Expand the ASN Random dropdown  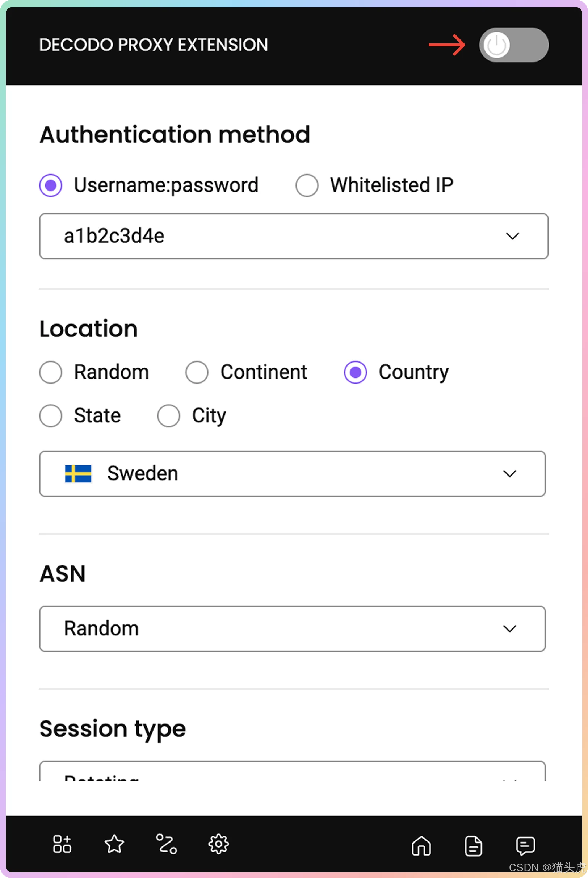click(x=292, y=628)
